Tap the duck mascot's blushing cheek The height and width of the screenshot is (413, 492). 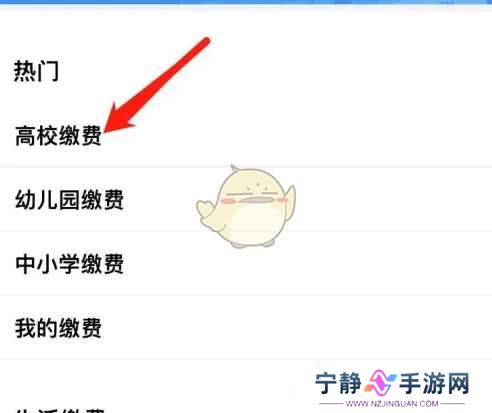click(229, 201)
